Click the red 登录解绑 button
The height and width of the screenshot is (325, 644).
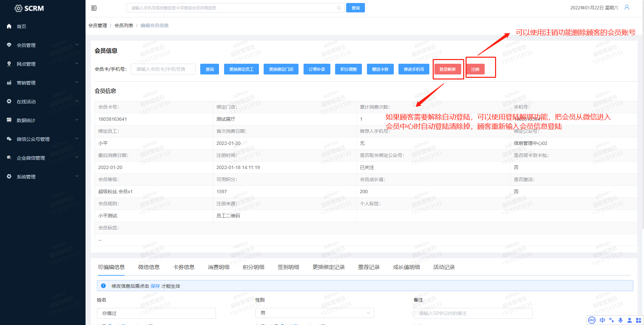tap(447, 69)
